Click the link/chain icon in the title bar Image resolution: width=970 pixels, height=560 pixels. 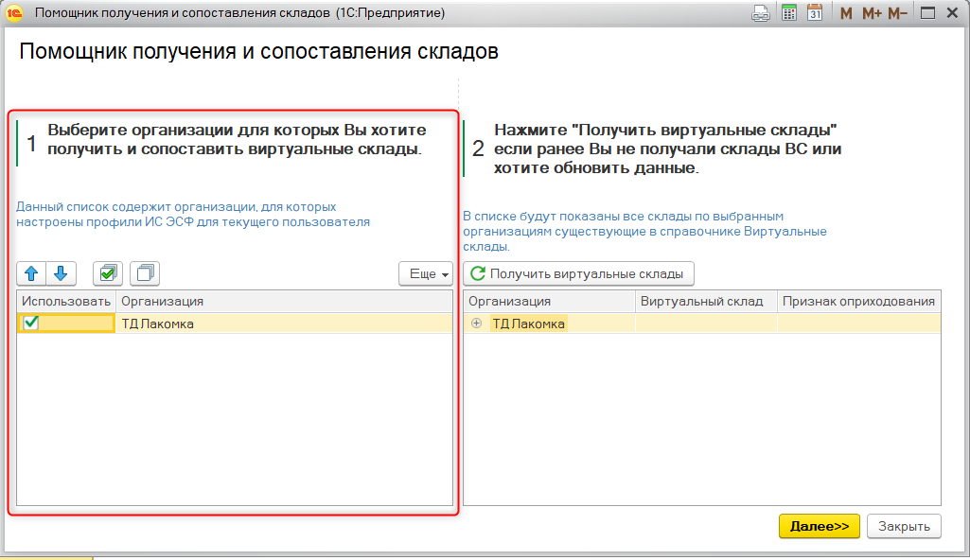[761, 13]
